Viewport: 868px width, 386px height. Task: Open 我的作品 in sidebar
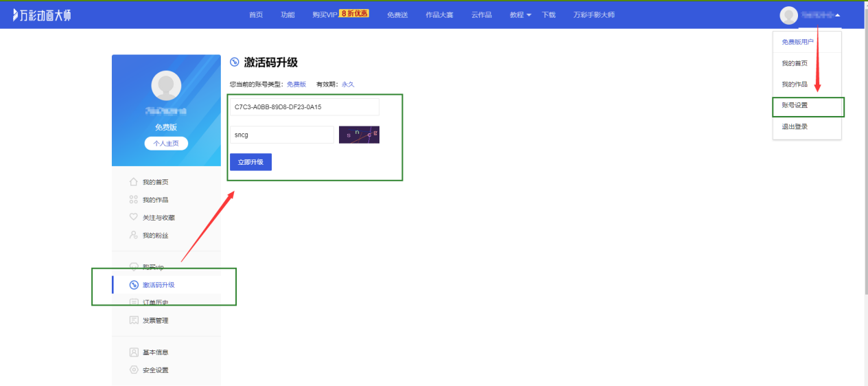155,200
